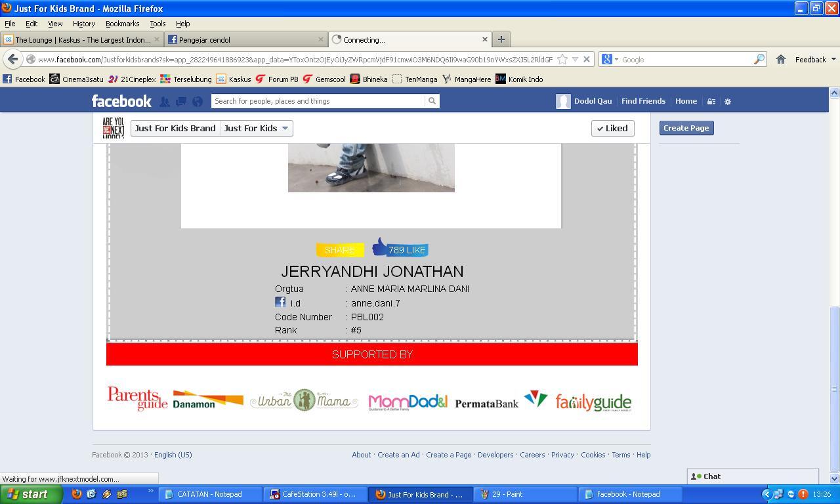Switch to the Pengejar cendol tab
The height and width of the screenshot is (504, 840).
pos(246,39)
